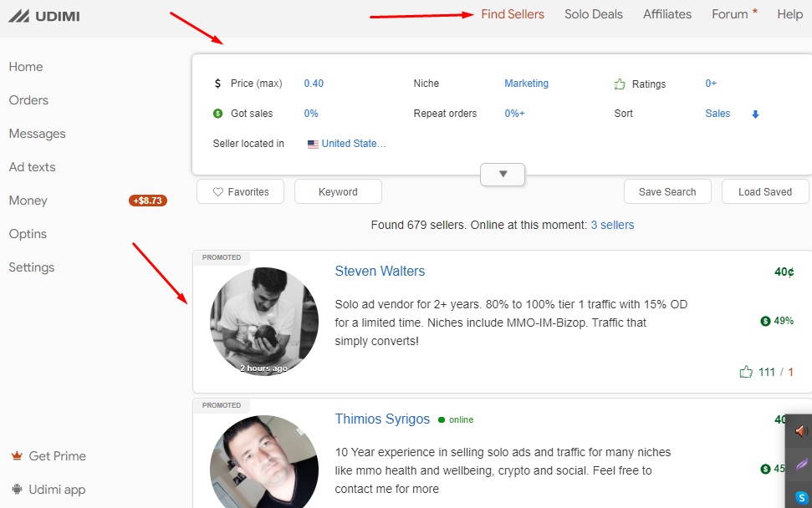Click the Found 679 sellers text

point(418,225)
